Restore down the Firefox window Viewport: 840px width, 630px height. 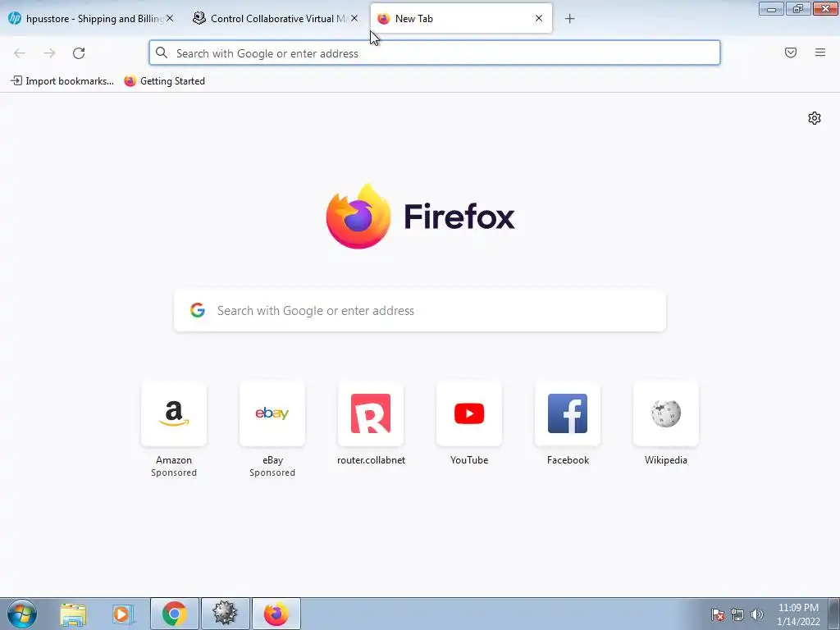[x=798, y=8]
